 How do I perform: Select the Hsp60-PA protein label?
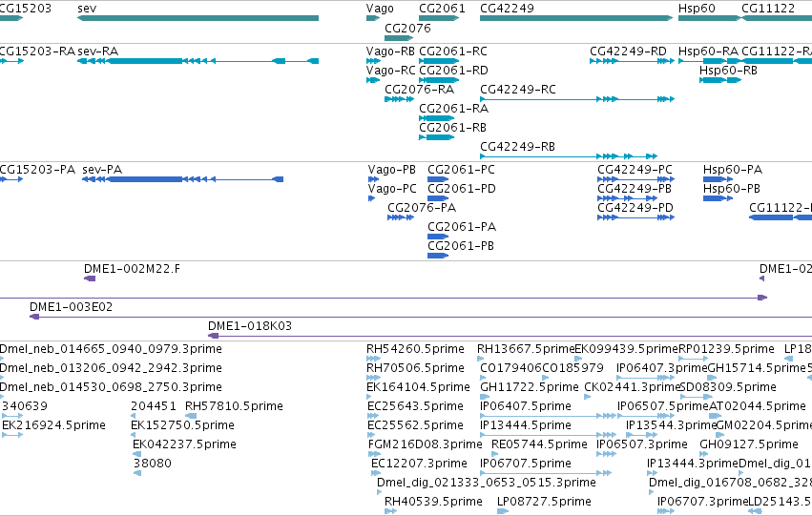pyautogui.click(x=733, y=170)
